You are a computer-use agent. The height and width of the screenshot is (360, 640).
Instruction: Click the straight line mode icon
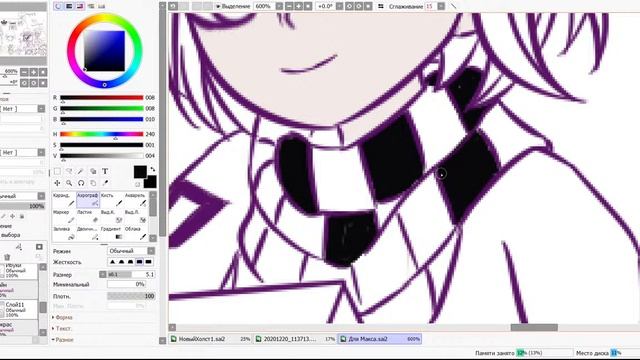pos(453,6)
